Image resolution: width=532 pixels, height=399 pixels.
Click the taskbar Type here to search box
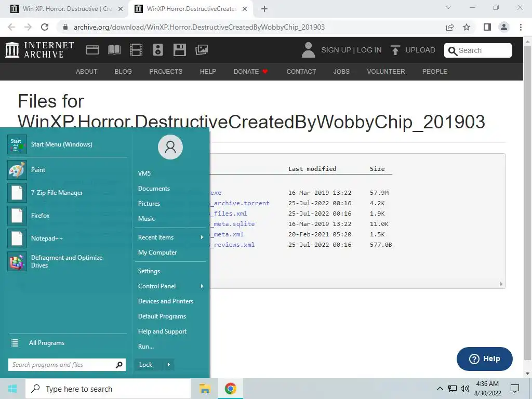(x=108, y=389)
